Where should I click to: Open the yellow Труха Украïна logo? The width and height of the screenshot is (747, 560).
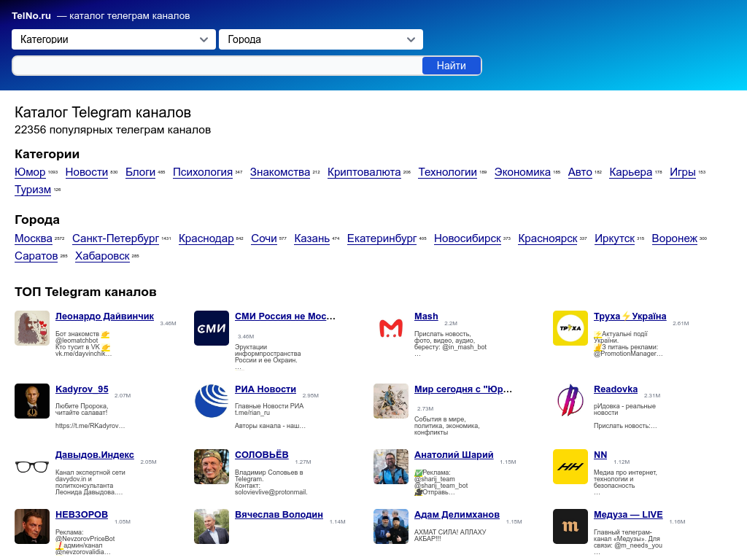(x=570, y=328)
